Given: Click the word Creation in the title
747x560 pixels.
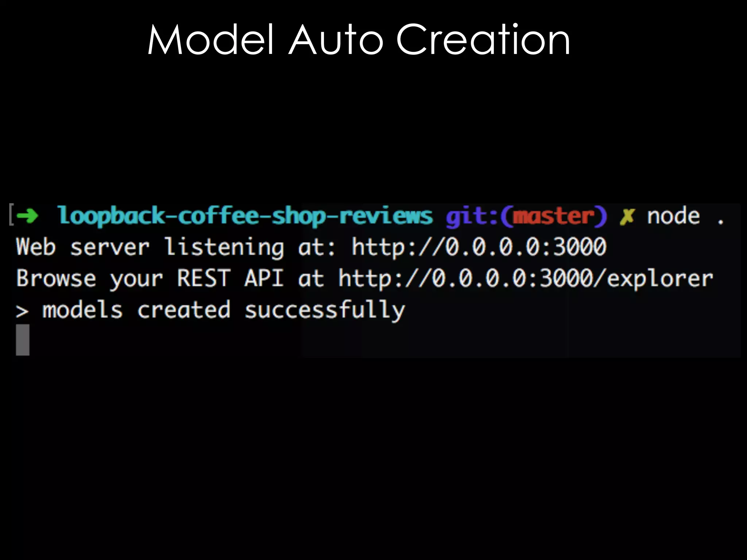Looking at the screenshot, I should 483,40.
